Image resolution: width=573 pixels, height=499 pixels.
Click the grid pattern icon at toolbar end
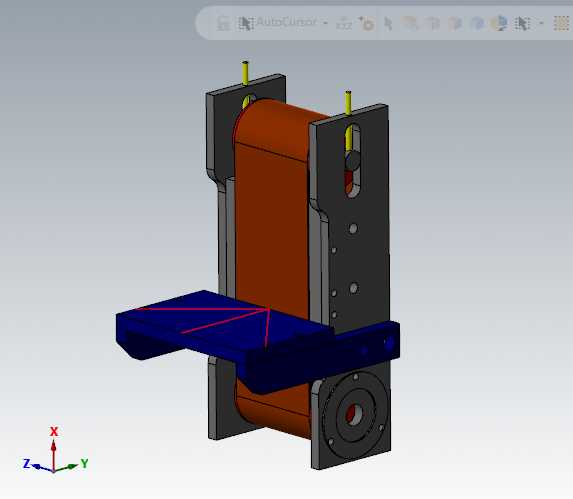pyautogui.click(x=562, y=23)
